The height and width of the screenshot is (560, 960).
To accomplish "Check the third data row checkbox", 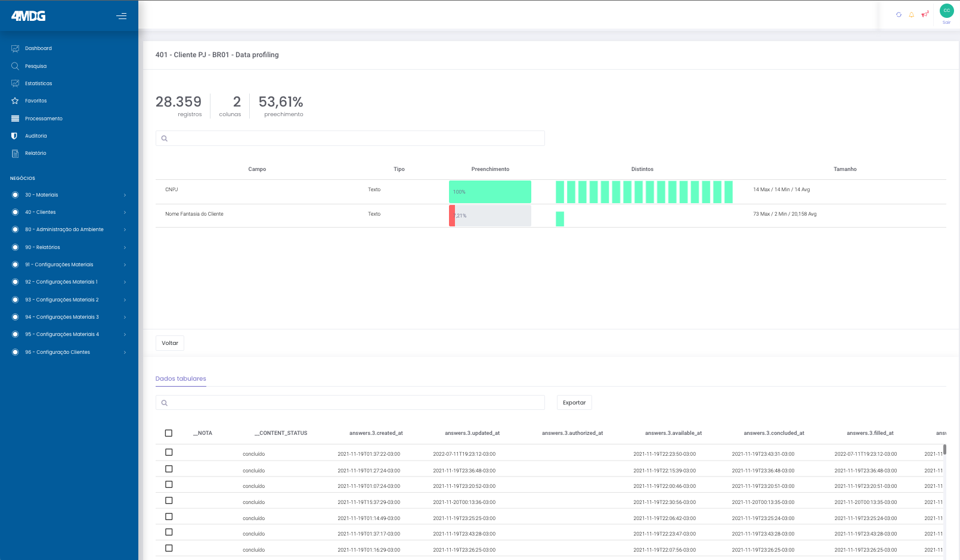I will pos(169,485).
